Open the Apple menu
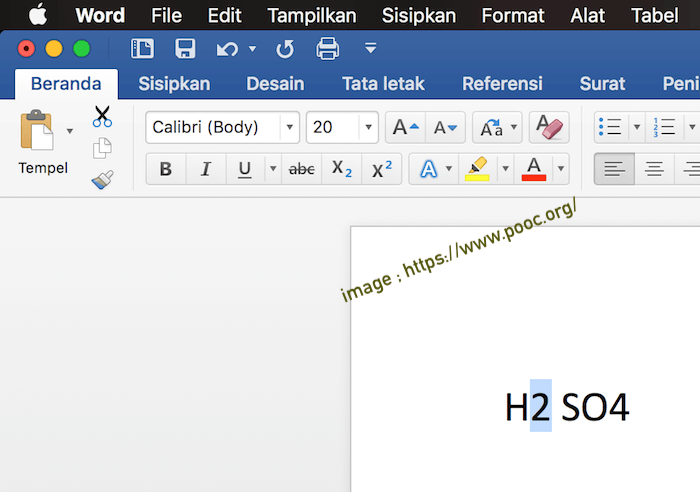The width and height of the screenshot is (700, 492). coord(38,14)
